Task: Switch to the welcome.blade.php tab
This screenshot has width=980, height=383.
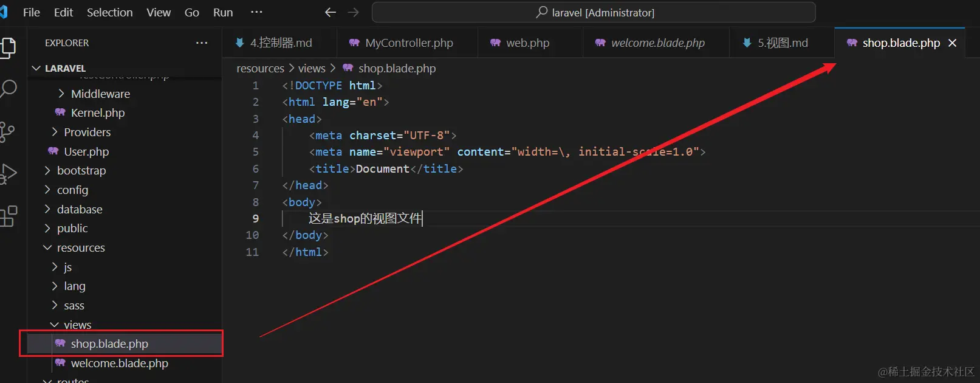Action: click(x=656, y=43)
